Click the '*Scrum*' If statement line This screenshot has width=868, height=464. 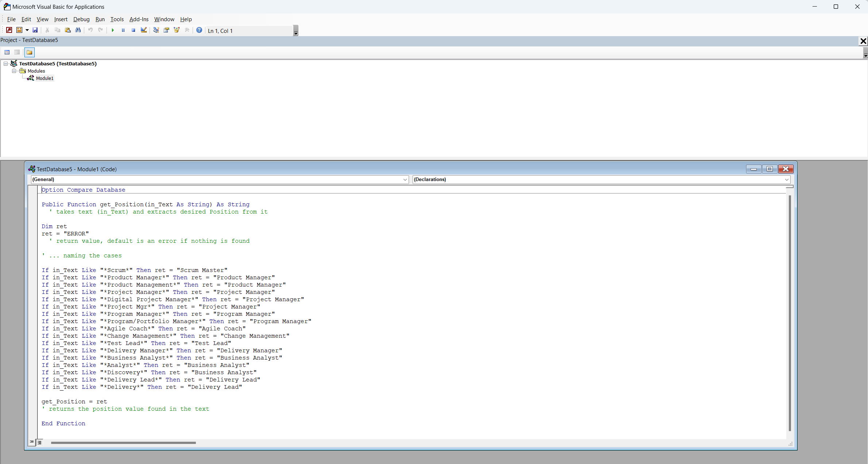pos(135,270)
